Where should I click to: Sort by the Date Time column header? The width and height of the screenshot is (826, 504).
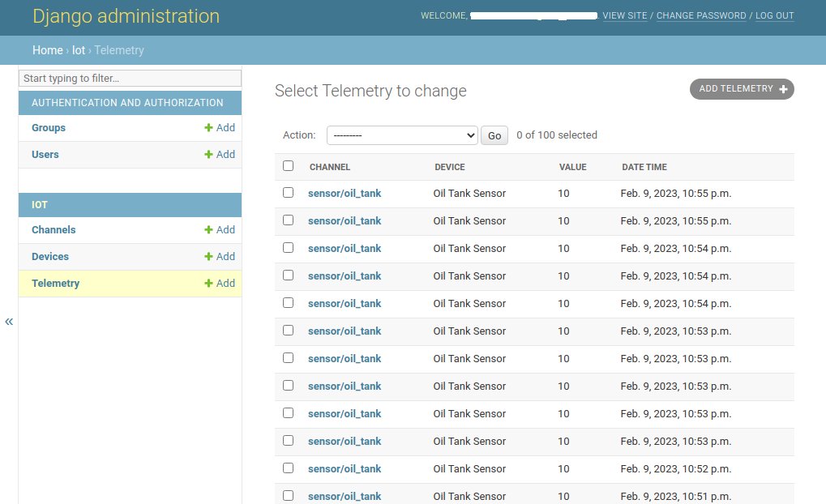(x=644, y=167)
